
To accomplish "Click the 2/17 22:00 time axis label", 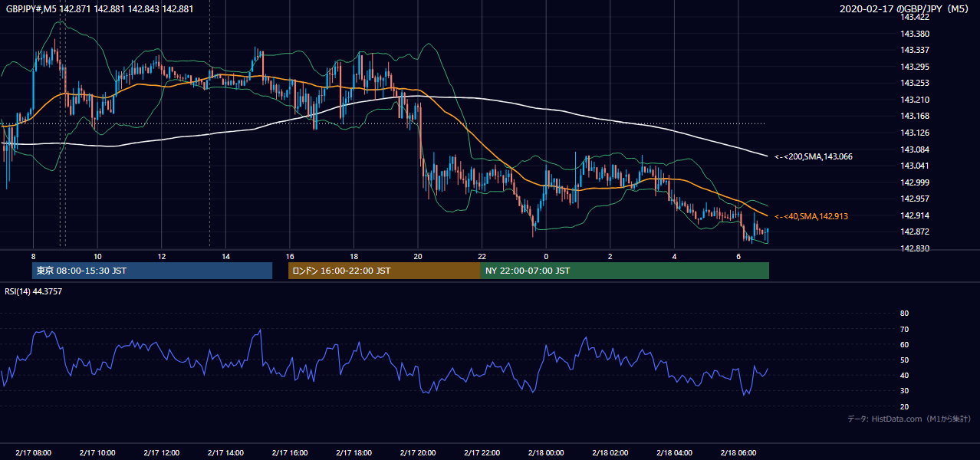I will coord(482,453).
